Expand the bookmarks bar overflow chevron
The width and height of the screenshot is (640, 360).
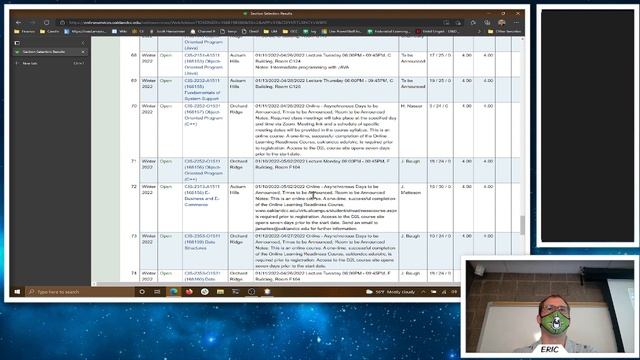point(479,31)
